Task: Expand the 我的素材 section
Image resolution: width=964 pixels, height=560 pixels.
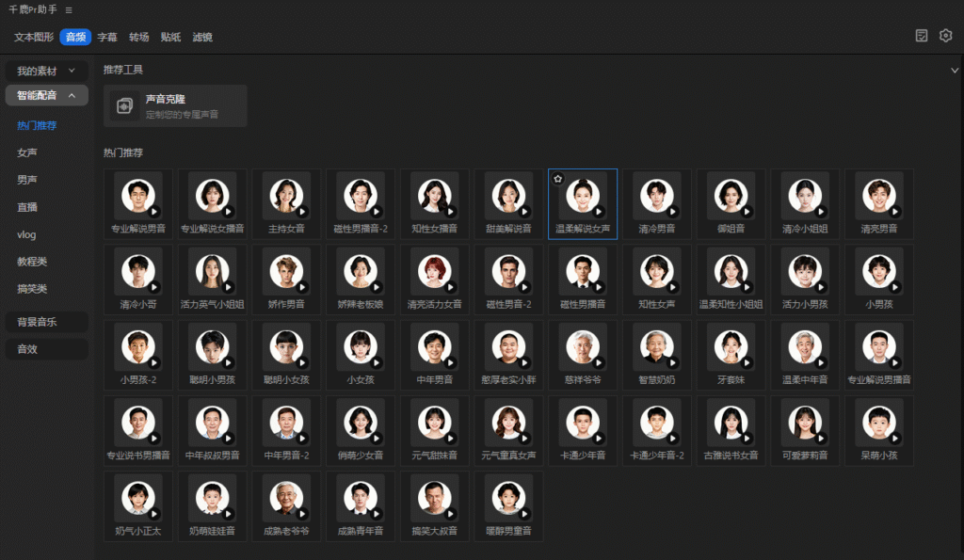Action: tap(47, 71)
